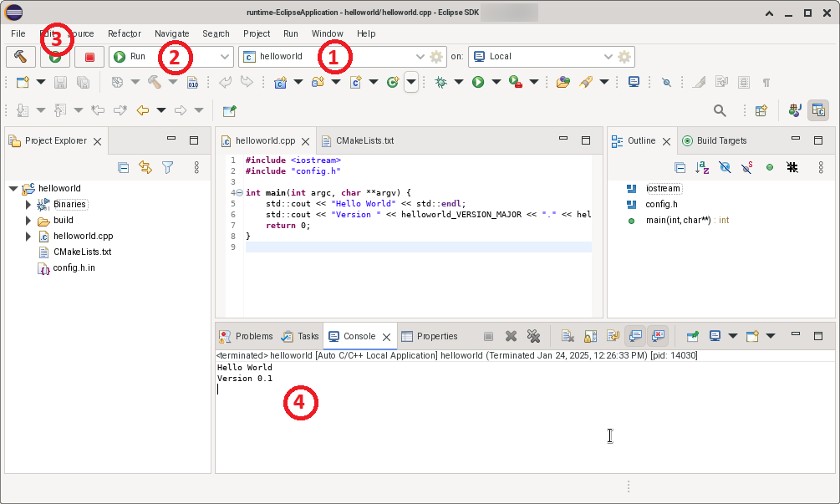Click the green Run toolbar icon in second row
This screenshot has height=504, width=840.
pyautogui.click(x=478, y=82)
